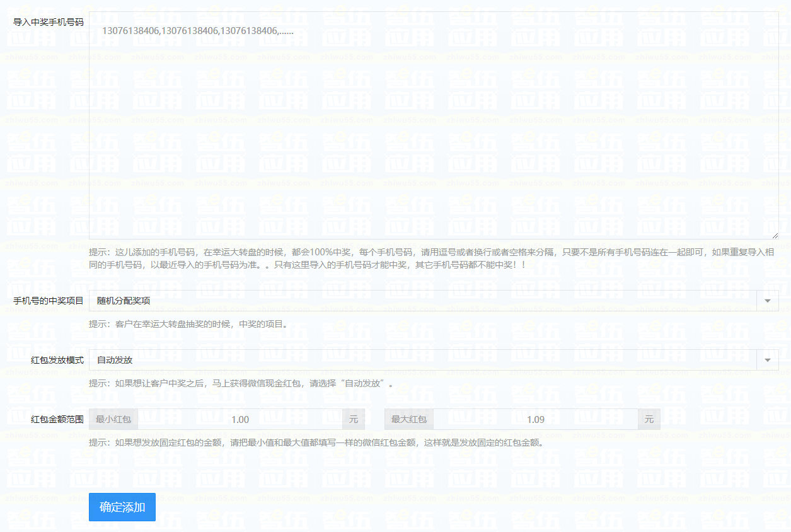Click the 最小红包 amount field

pos(240,419)
